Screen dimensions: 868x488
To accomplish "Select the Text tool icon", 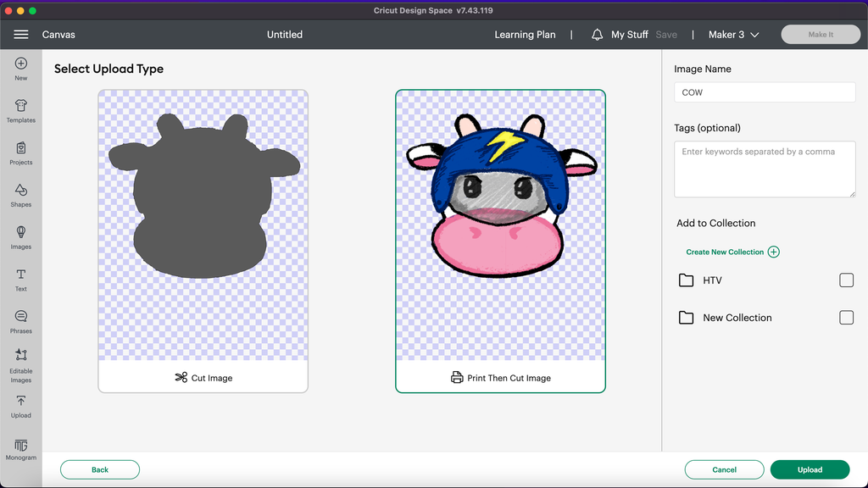I will tap(21, 275).
